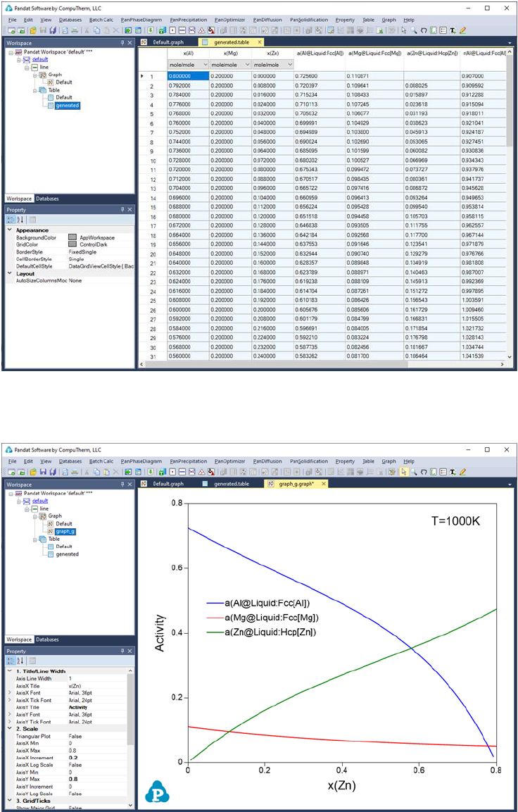Open the unit dropdown under the x(Al) column
The width and height of the screenshot is (518, 812).
pyautogui.click(x=206, y=64)
